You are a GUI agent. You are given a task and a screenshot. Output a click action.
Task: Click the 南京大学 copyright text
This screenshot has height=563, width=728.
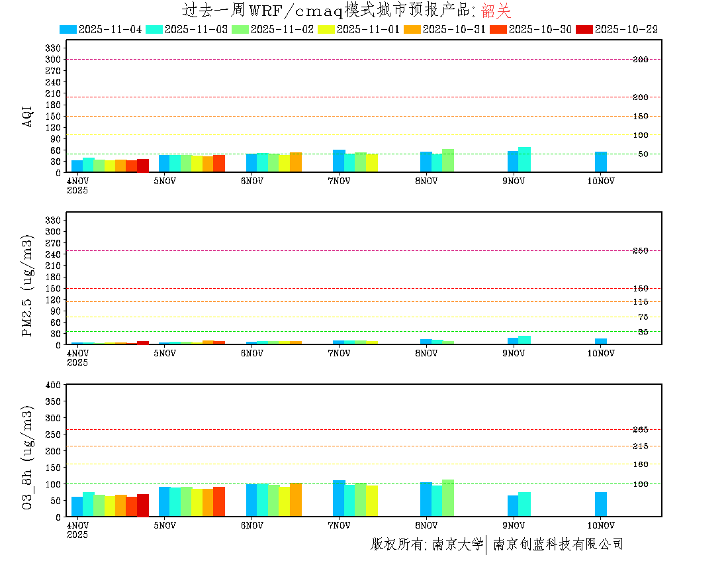pos(457,544)
